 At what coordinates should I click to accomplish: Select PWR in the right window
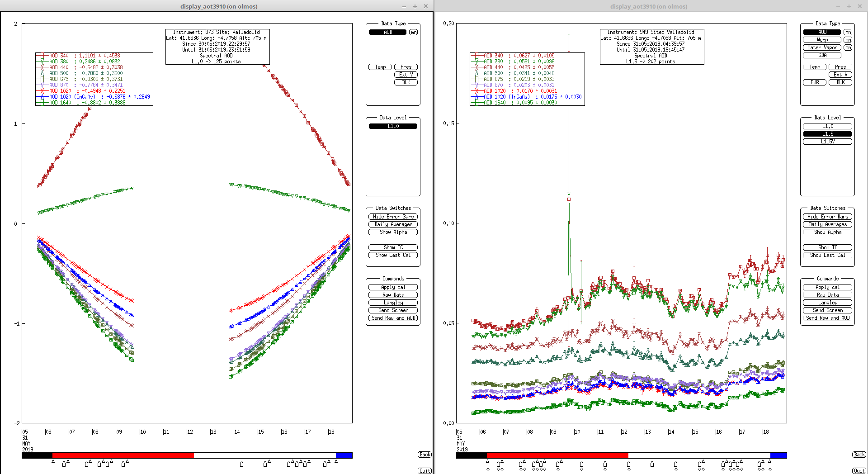815,82
